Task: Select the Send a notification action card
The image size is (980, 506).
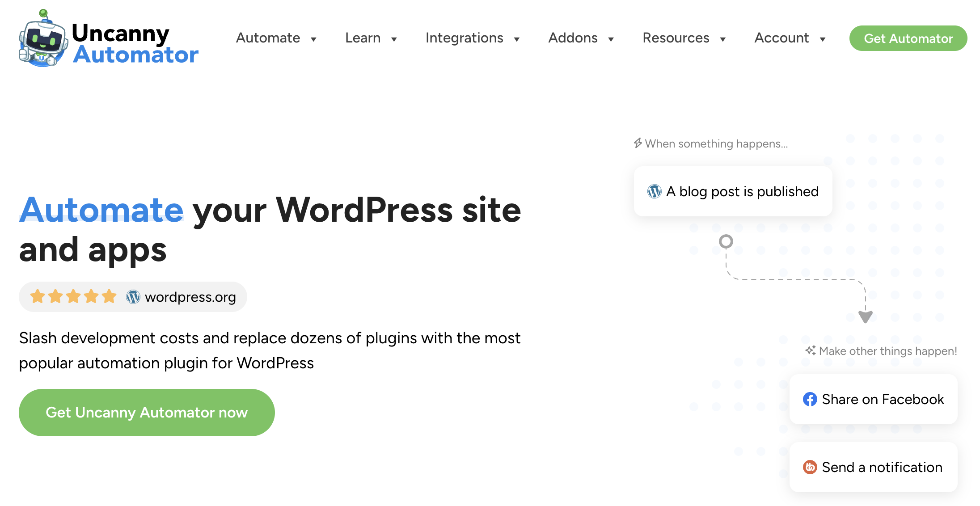Action: coord(873,467)
